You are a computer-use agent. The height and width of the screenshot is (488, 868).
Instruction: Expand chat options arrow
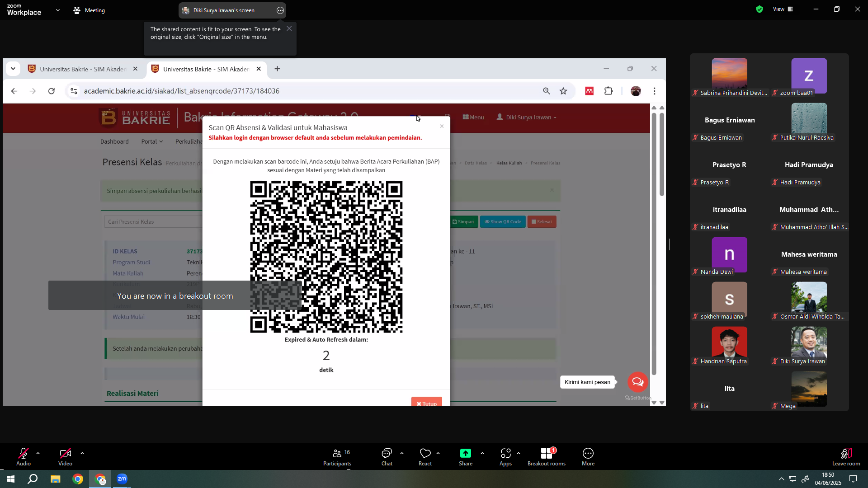coord(402,453)
